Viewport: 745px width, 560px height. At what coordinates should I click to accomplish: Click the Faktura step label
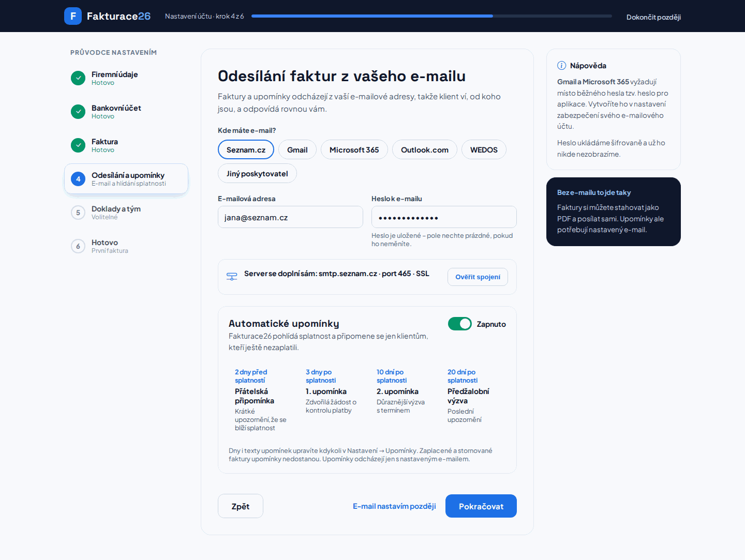(105, 142)
